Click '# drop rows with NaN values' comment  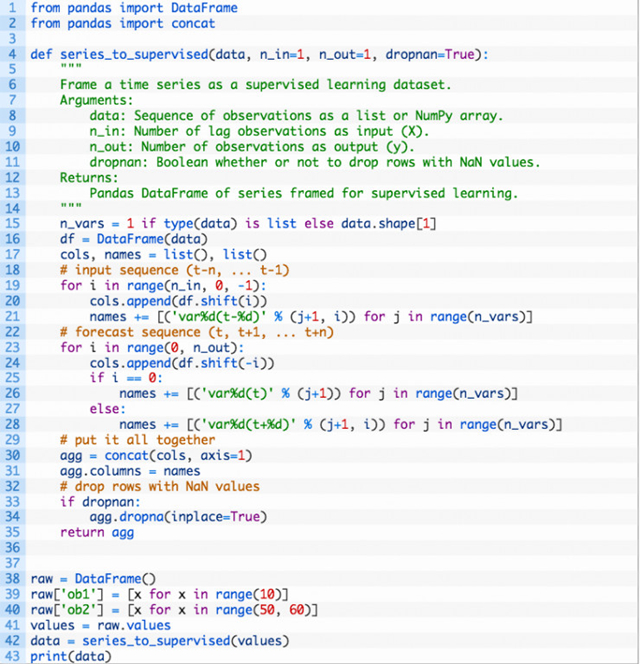click(x=160, y=487)
